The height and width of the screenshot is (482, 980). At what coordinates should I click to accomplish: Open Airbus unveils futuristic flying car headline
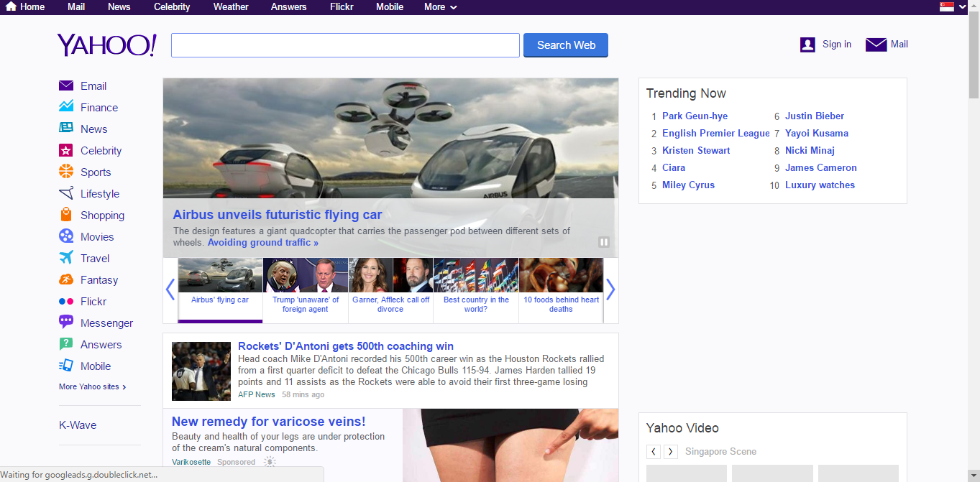278,214
